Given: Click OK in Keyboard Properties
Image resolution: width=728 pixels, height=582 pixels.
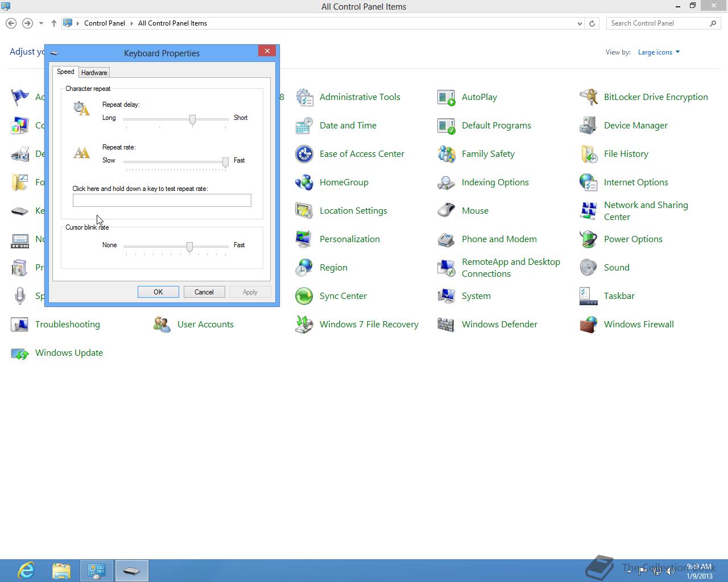Looking at the screenshot, I should point(158,292).
